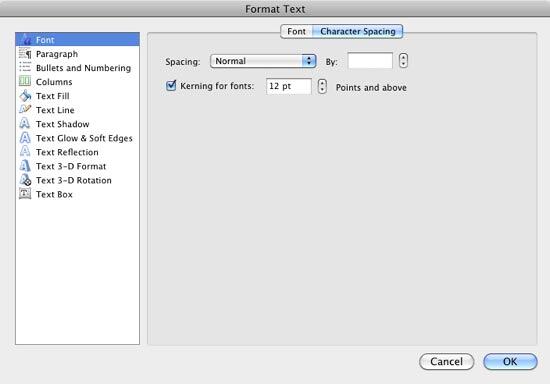Select the Character Spacing tab

click(x=357, y=31)
